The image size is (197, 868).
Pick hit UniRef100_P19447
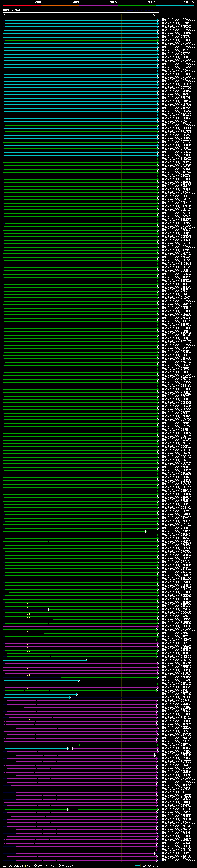click(x=177, y=121)
